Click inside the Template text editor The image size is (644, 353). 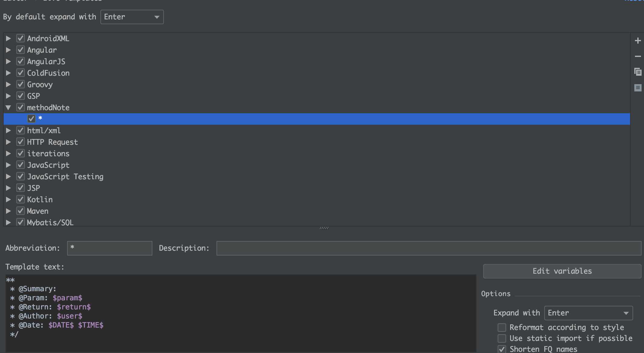(x=241, y=314)
